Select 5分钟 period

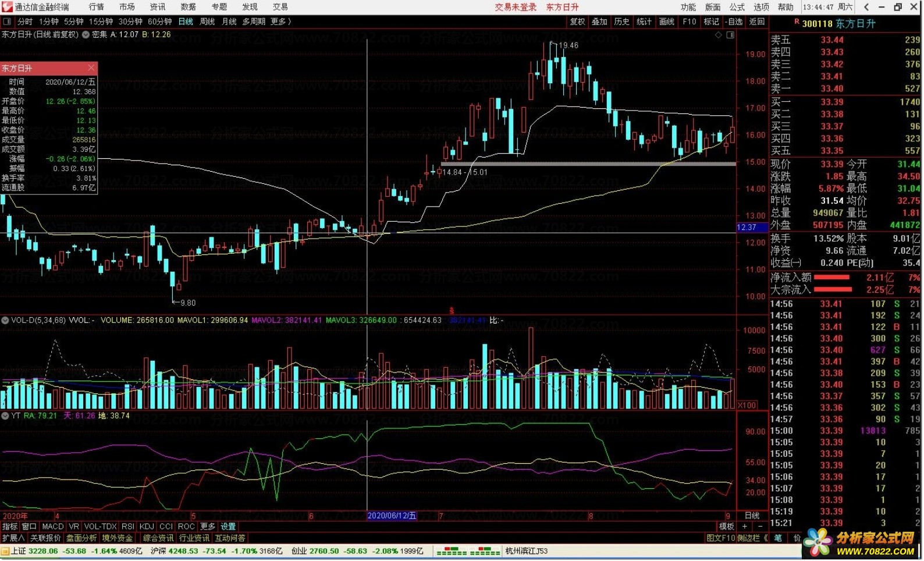click(74, 22)
